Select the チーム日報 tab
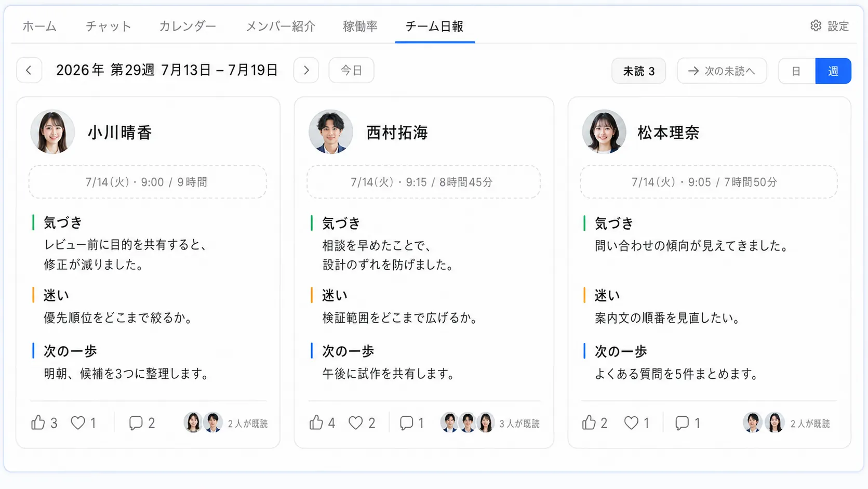The height and width of the screenshot is (489, 868). 434,26
